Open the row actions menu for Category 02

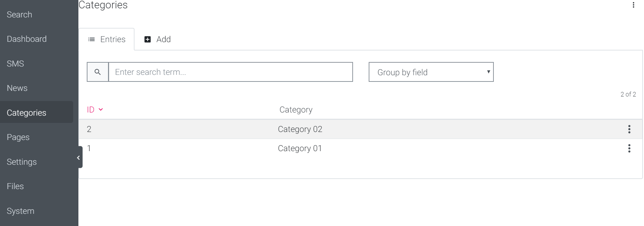point(629,129)
